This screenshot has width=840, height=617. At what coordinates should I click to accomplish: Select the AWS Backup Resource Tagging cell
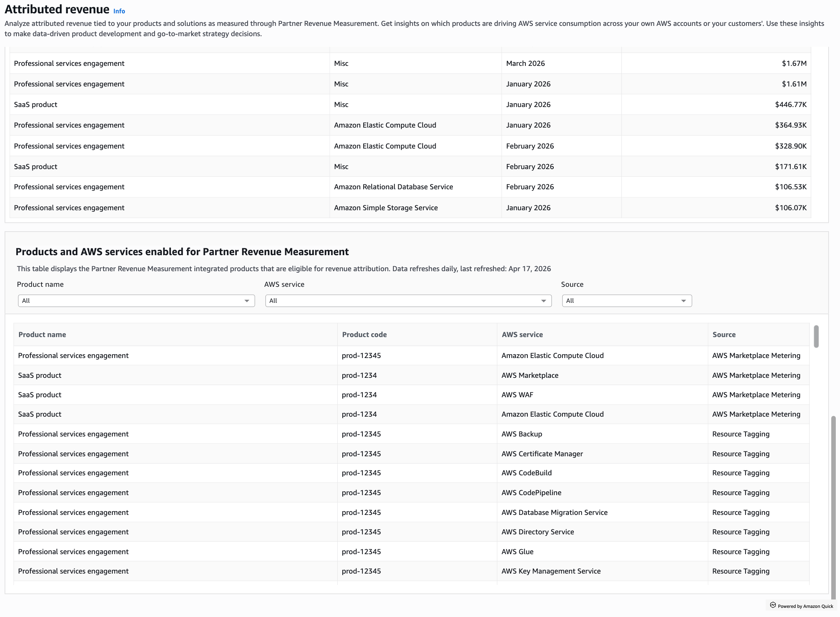click(x=741, y=434)
